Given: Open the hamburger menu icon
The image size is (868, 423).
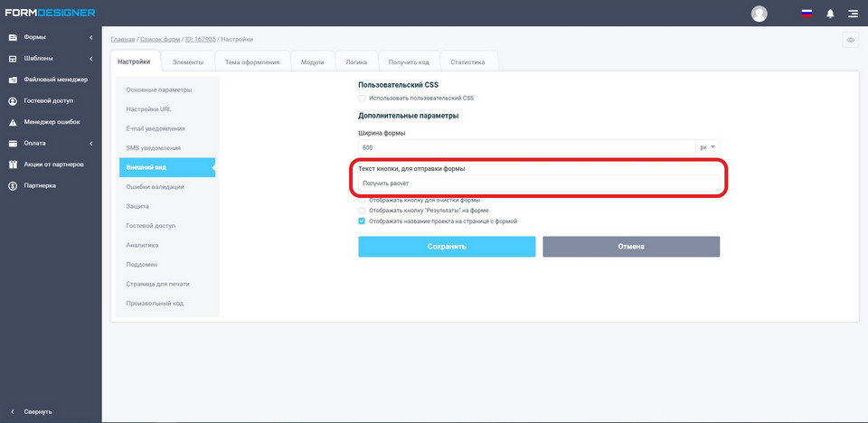Looking at the screenshot, I should [853, 14].
